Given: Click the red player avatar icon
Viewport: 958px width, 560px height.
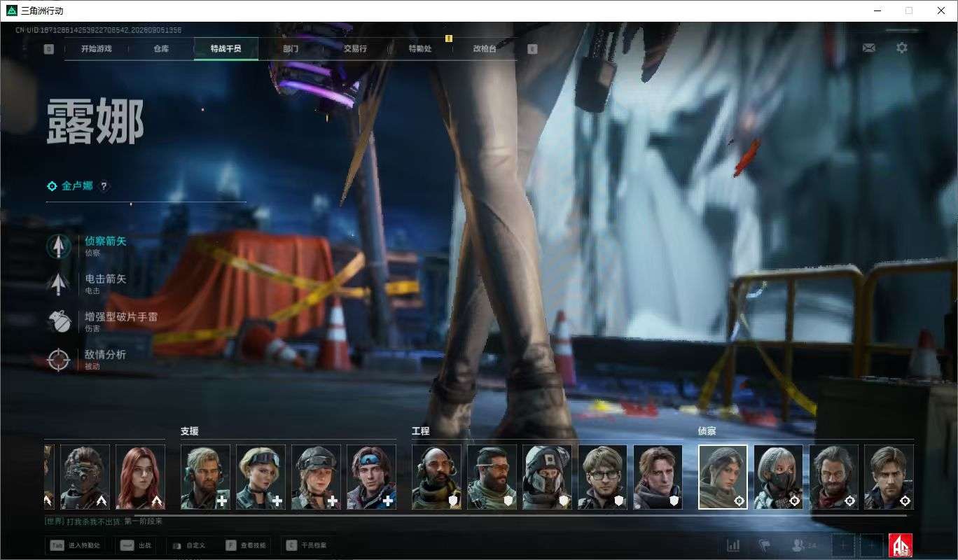Looking at the screenshot, I should click(900, 545).
